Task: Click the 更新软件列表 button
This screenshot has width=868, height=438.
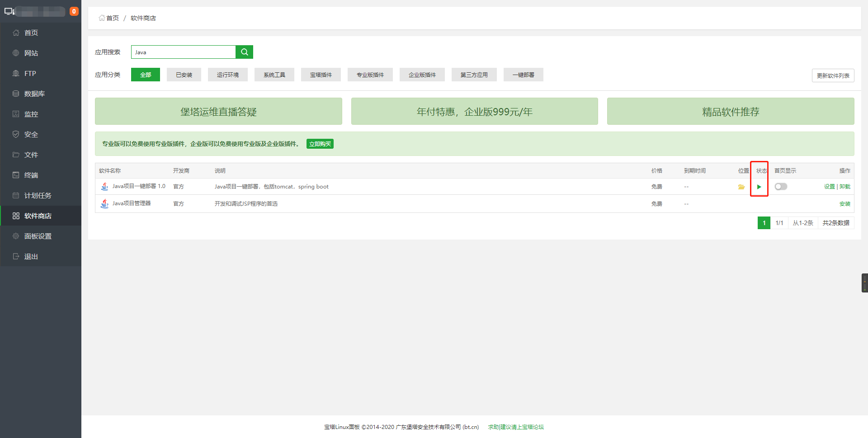Action: tap(833, 75)
